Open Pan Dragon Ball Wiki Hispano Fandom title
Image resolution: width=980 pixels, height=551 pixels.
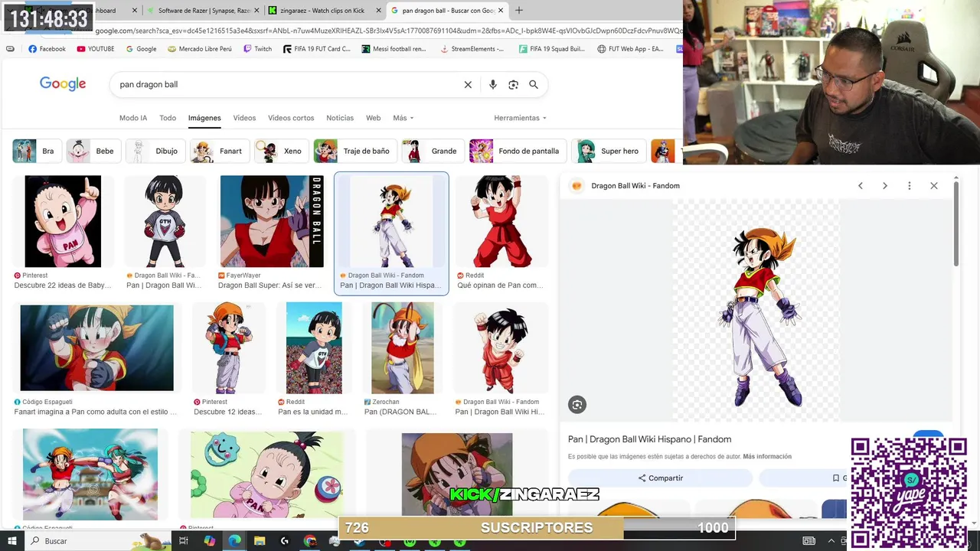[649, 439]
